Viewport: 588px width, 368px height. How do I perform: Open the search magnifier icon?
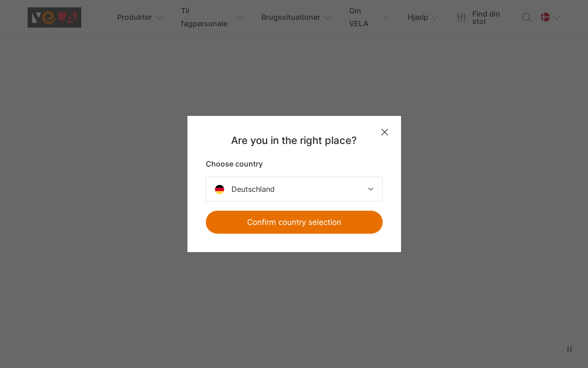coord(527,17)
